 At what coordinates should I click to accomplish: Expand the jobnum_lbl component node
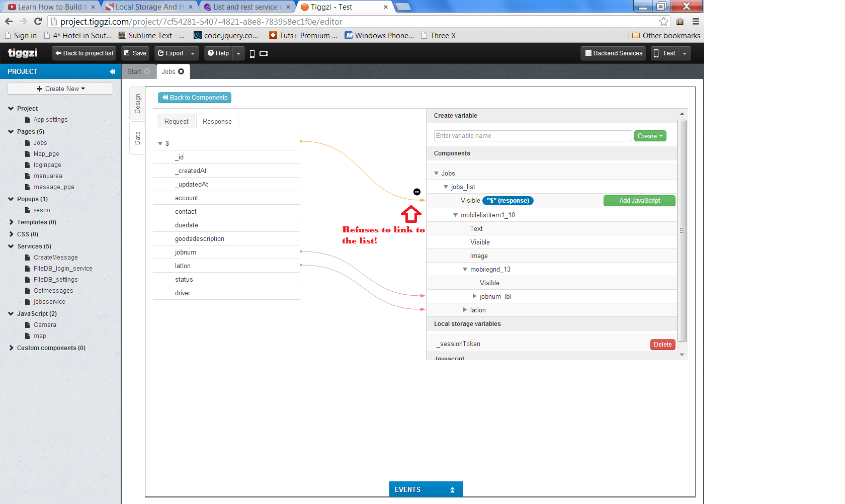click(x=474, y=296)
